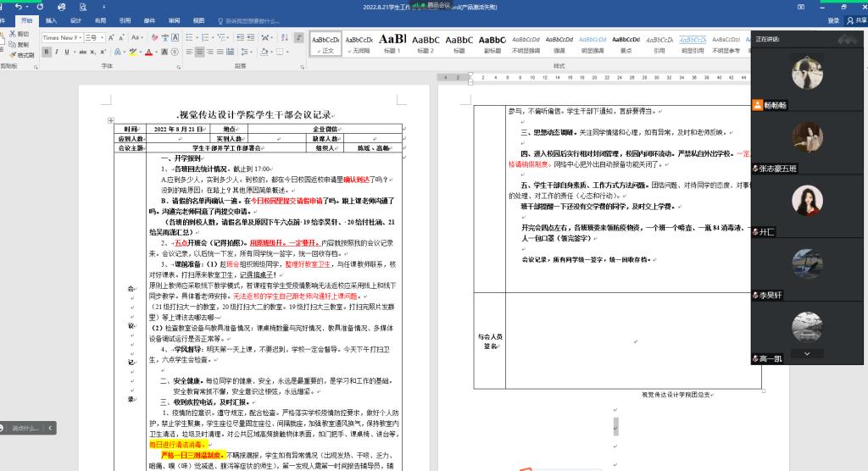Click the red font color button
868x471 pixels.
(149, 52)
